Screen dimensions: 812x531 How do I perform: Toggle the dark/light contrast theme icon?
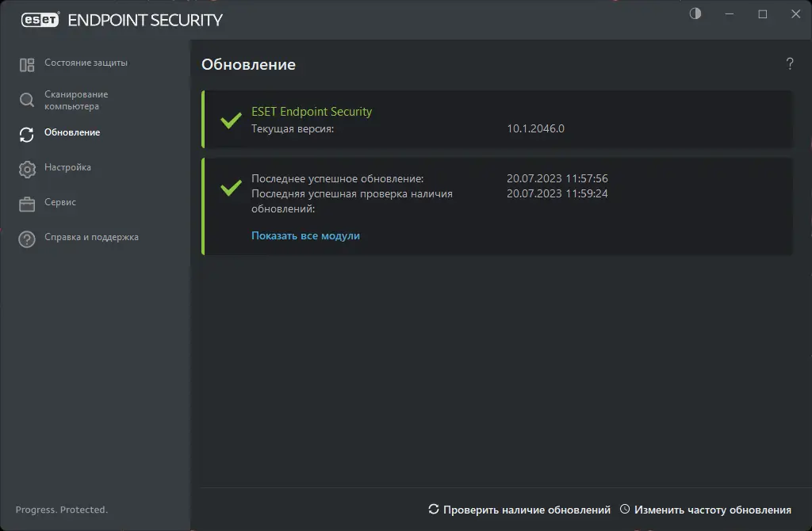[x=695, y=14]
